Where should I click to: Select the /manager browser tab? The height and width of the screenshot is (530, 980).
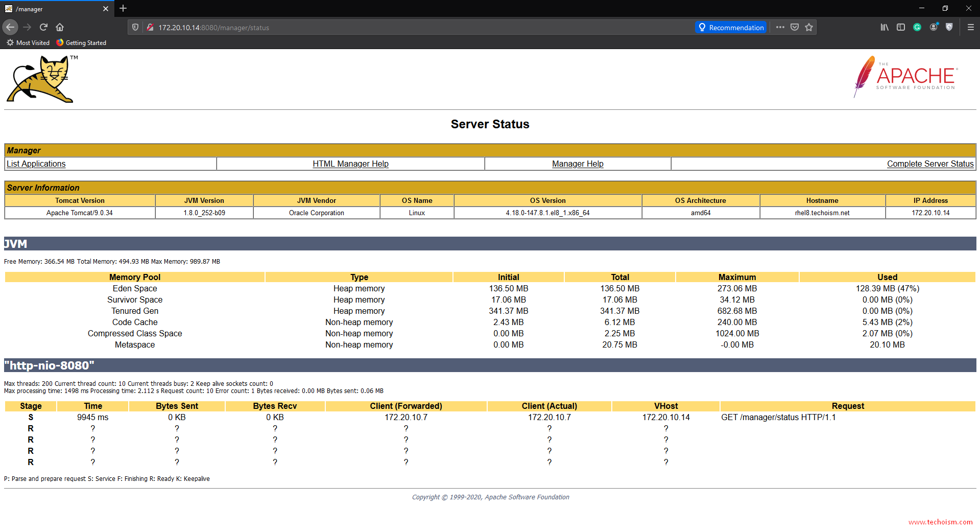tap(56, 9)
